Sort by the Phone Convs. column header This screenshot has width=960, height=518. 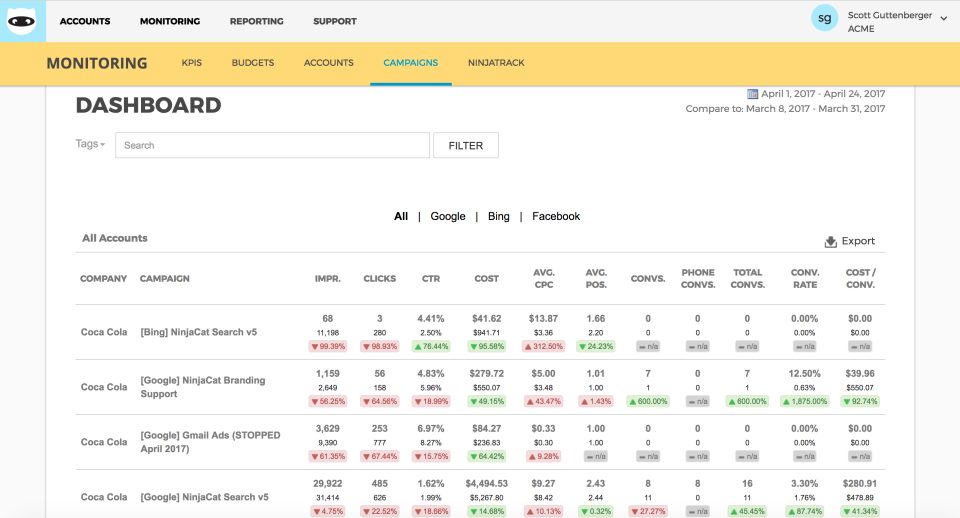coord(698,279)
